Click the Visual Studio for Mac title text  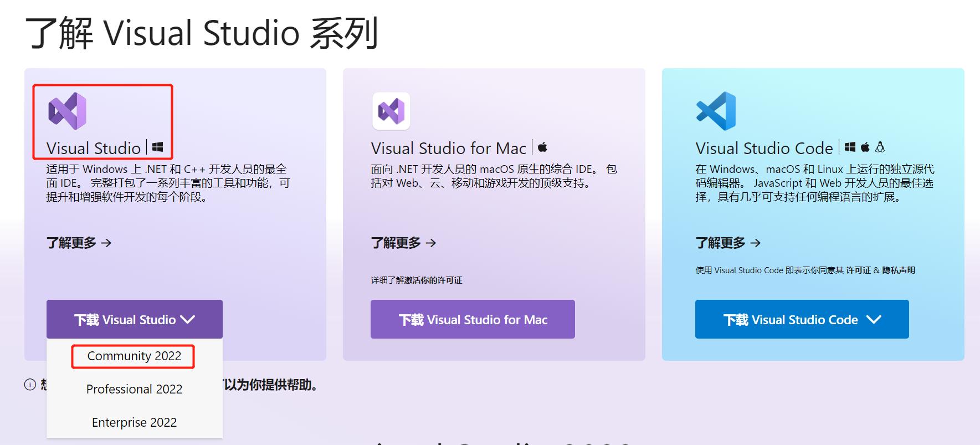pos(449,149)
